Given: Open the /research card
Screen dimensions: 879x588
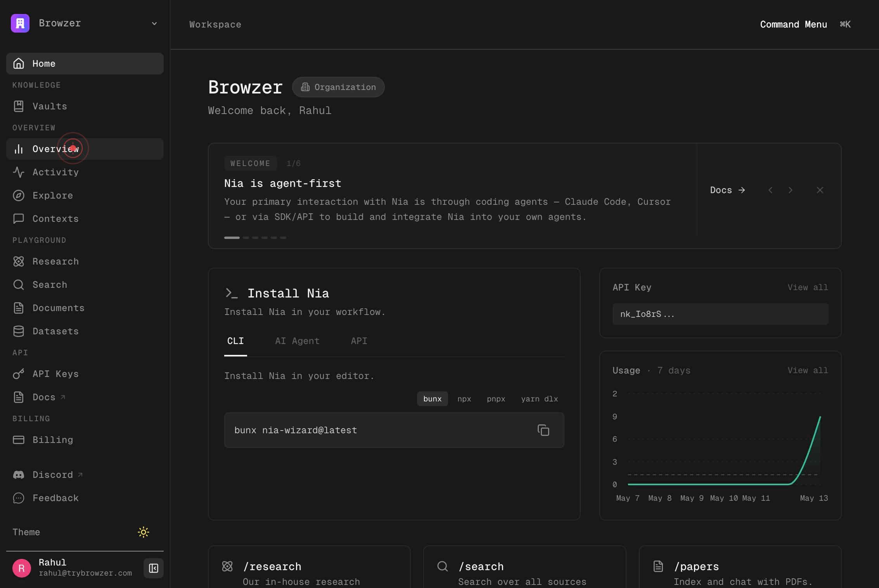Looking at the screenshot, I should (309, 567).
